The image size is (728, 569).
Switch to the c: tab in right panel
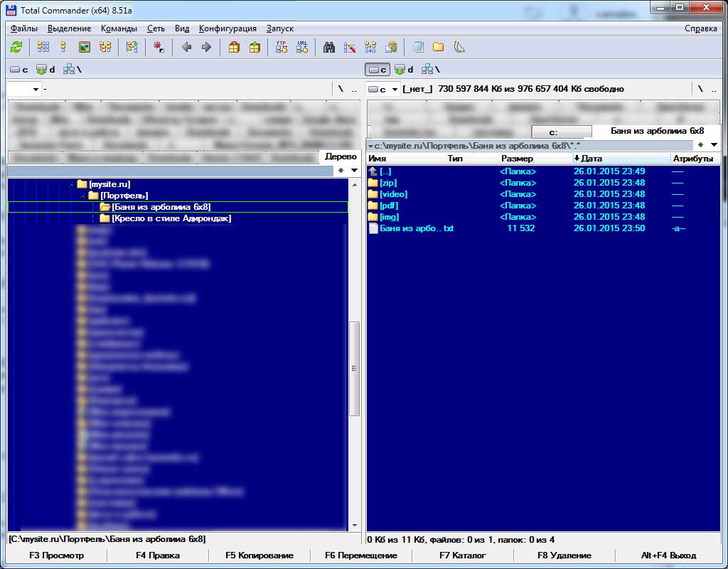click(562, 132)
